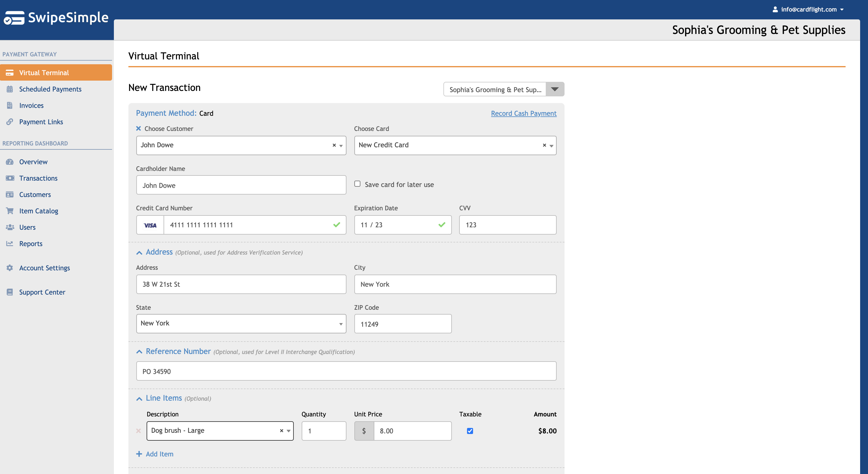Click the Payment Links chain icon
Viewport: 868px width, 474px height.
(x=9, y=122)
